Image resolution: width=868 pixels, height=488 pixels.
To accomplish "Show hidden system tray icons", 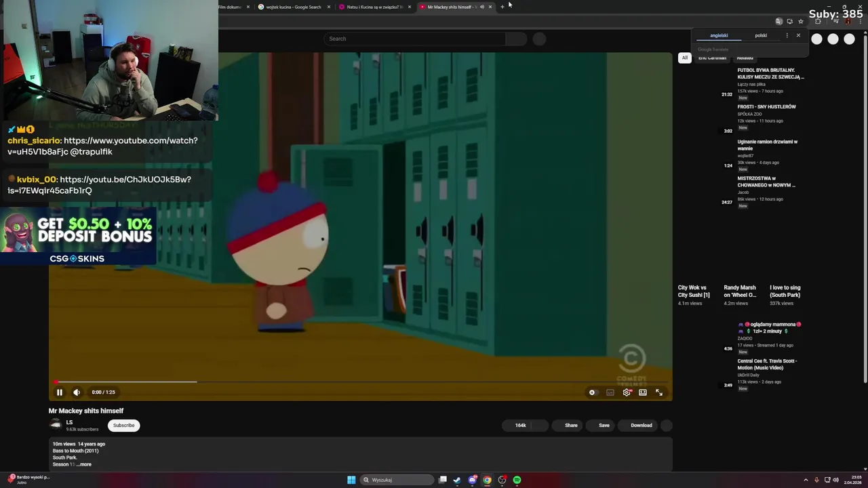I will click(806, 480).
